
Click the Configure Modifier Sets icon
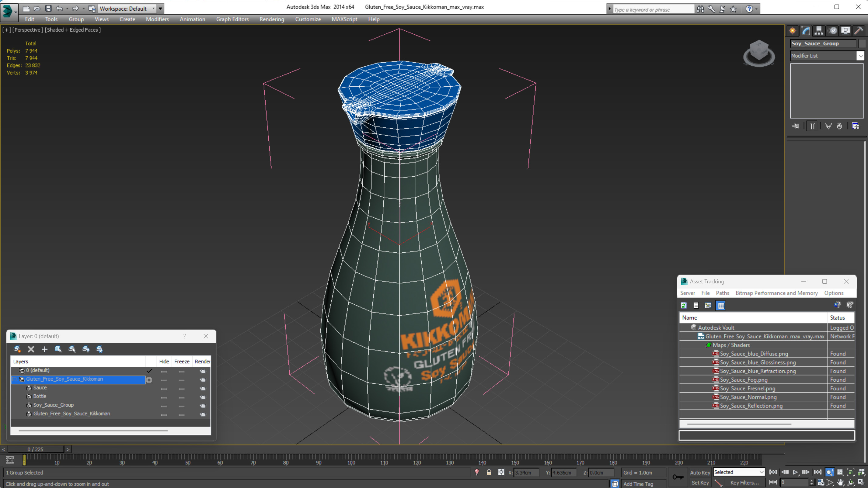(856, 126)
